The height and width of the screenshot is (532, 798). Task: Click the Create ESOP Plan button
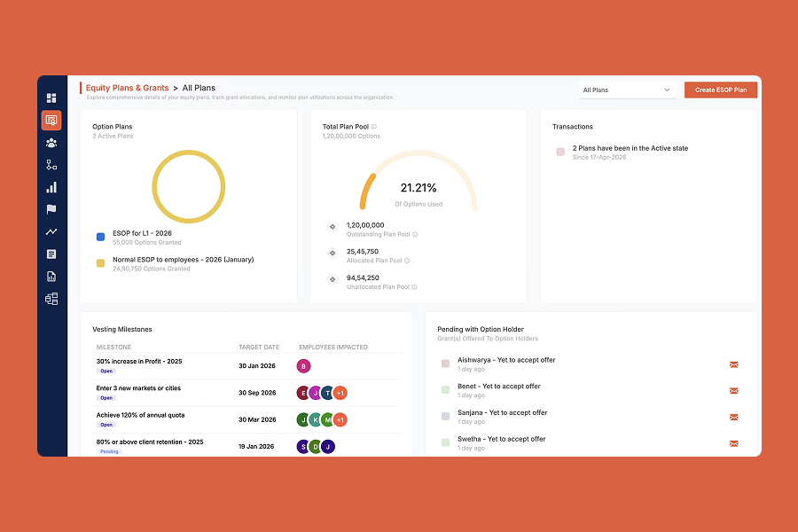pos(721,90)
